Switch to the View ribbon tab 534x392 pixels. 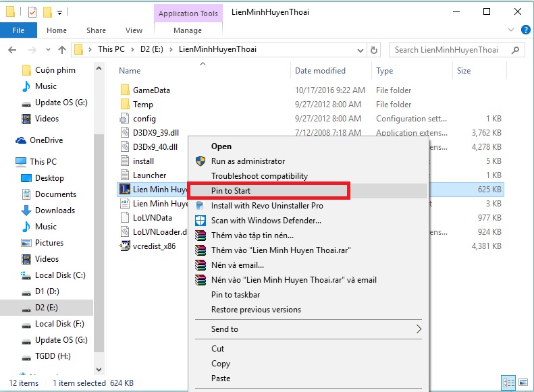click(134, 30)
